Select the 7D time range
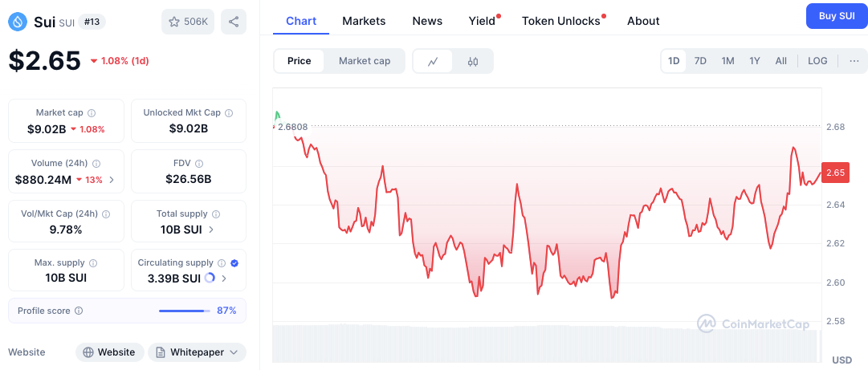The image size is (868, 370). [700, 61]
